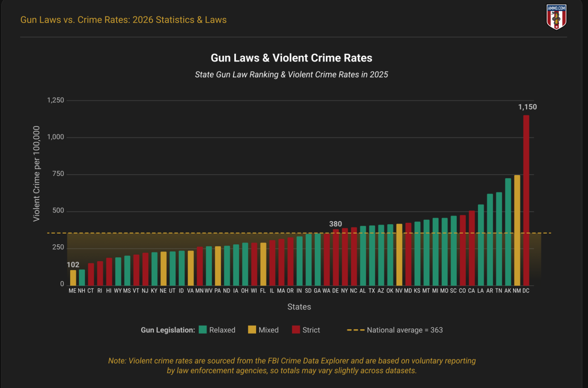Viewport: 588px width, 388px height.
Task: Click the green Relaxed legend swatch
Action: point(203,330)
